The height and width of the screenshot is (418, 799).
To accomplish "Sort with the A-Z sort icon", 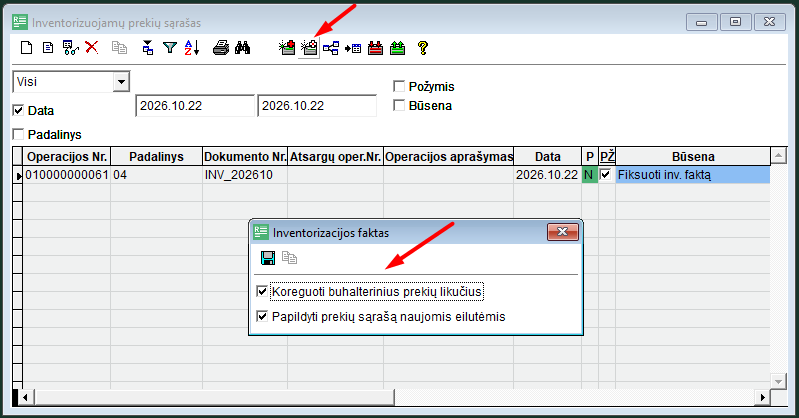I will (192, 48).
